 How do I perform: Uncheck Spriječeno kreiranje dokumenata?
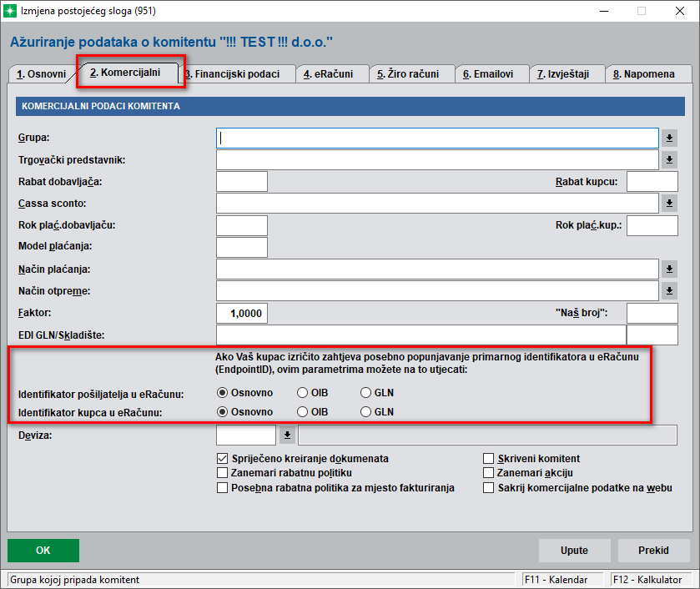[223, 459]
